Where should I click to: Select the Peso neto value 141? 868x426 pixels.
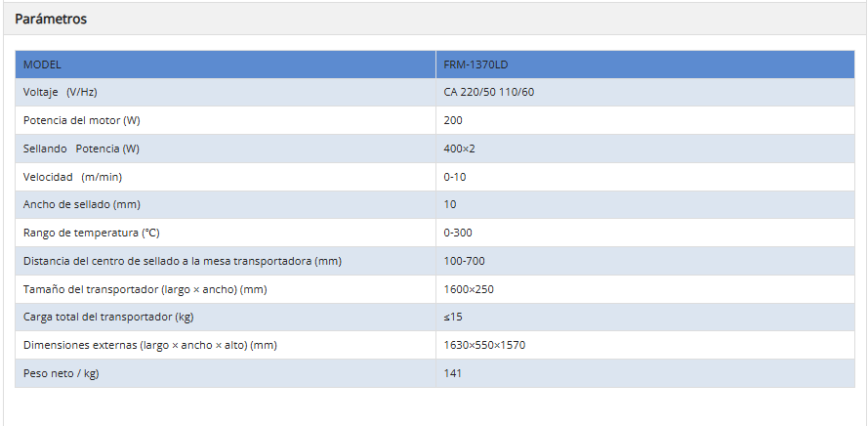click(x=452, y=373)
